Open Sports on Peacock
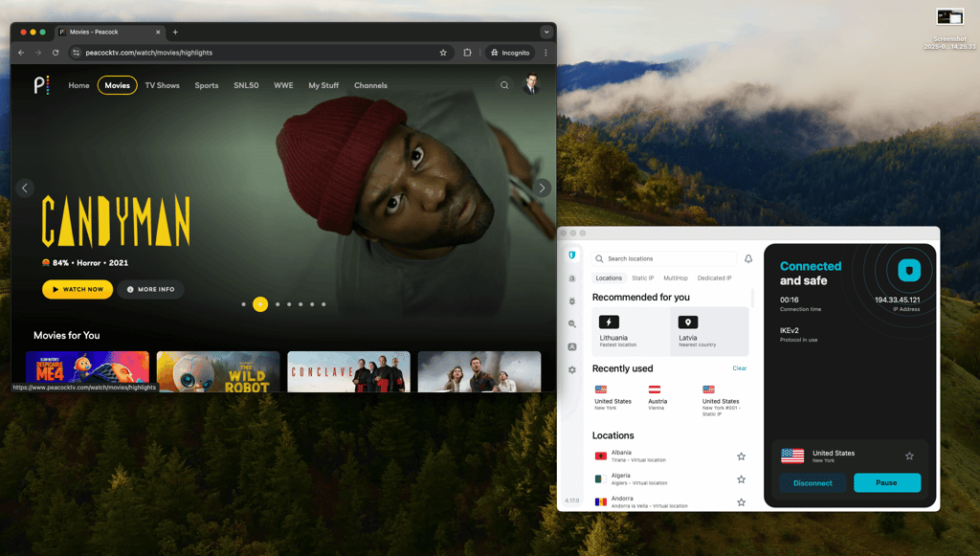Screen dimensions: 980x556 point(207,85)
